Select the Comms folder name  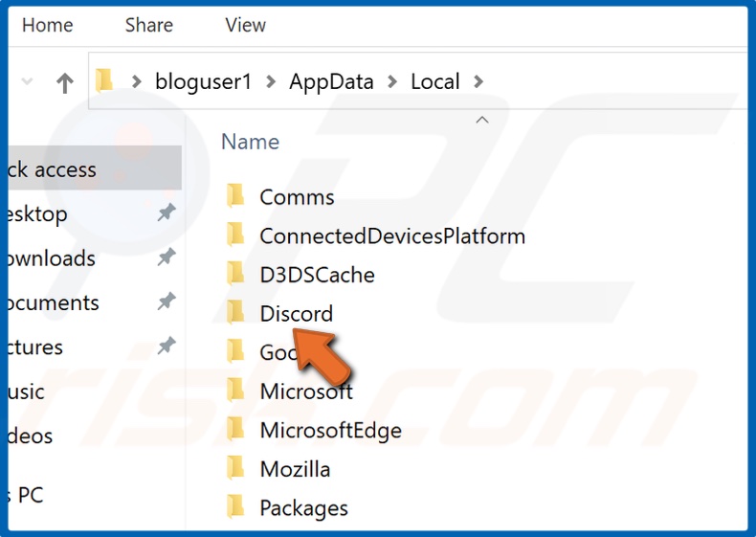click(x=297, y=197)
